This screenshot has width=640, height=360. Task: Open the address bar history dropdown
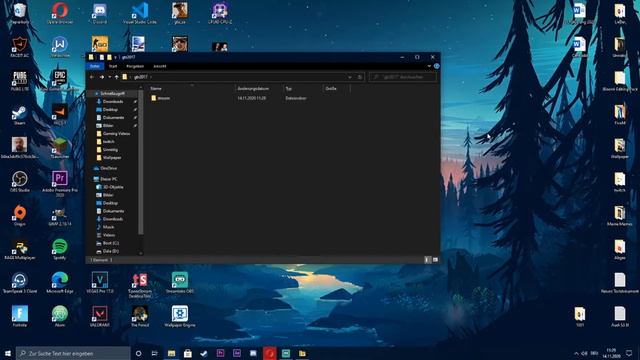point(350,77)
